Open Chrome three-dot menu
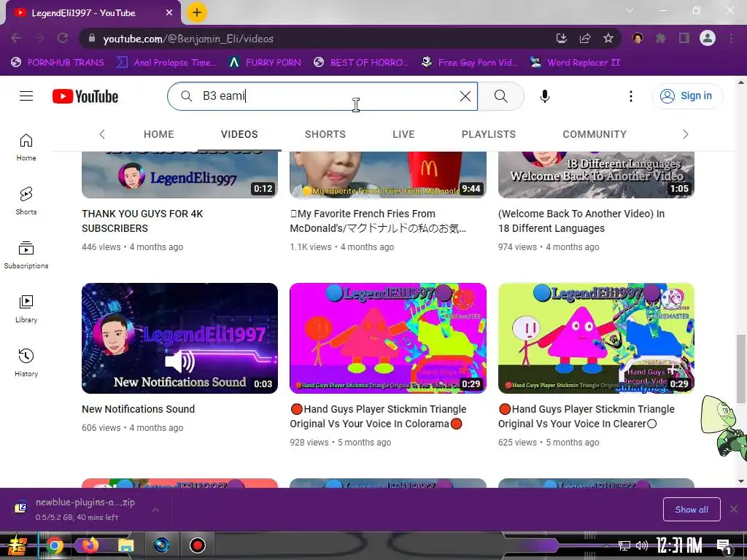The width and height of the screenshot is (747, 560). tap(731, 38)
